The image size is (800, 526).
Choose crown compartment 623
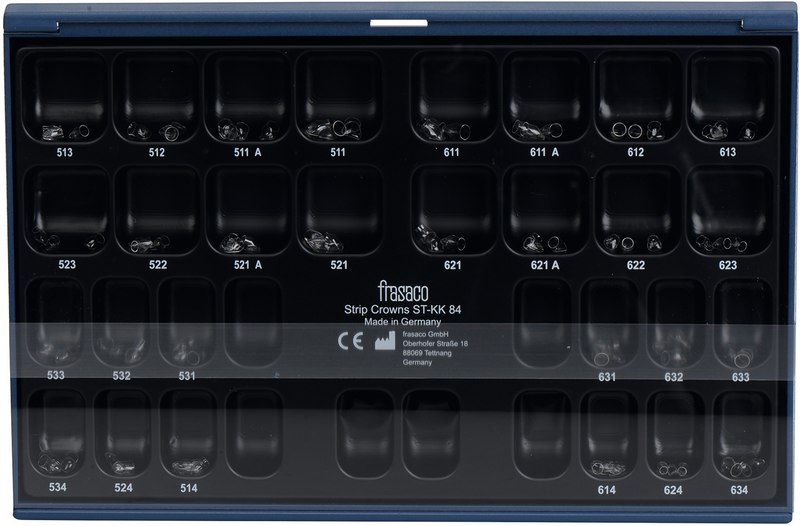(x=727, y=211)
